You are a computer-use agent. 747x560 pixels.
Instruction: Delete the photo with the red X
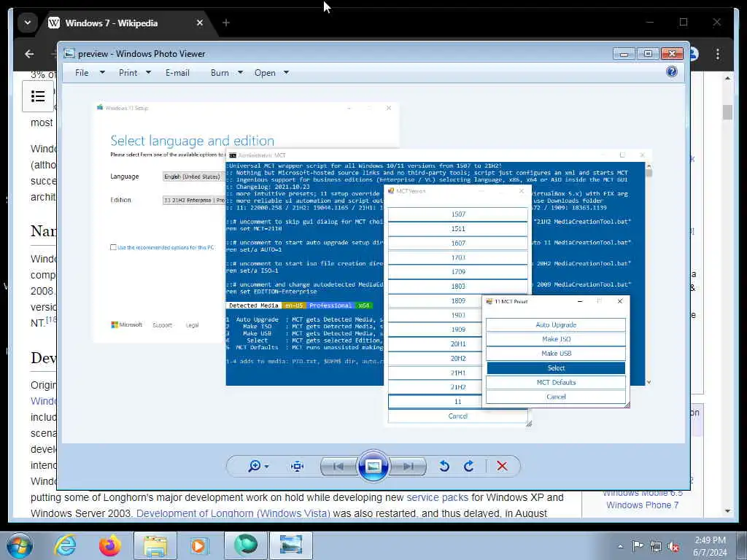502,466
